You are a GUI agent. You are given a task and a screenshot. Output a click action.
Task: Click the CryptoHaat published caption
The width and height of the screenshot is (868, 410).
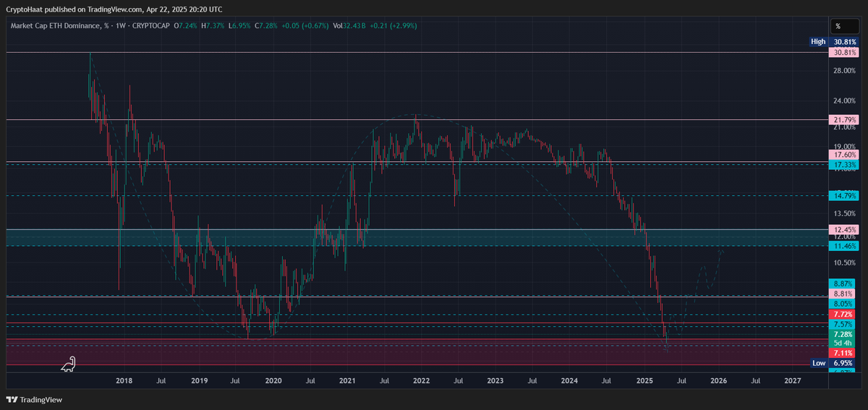(x=114, y=9)
